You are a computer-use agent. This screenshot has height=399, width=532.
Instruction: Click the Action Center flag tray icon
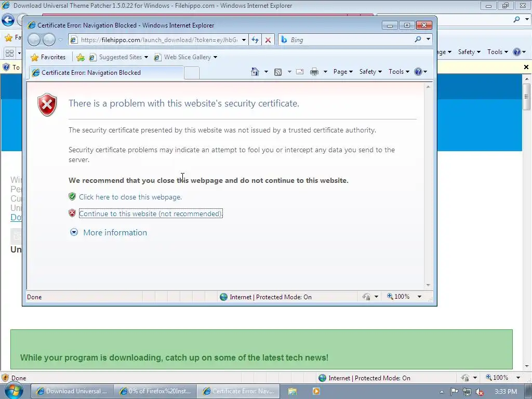(454, 392)
